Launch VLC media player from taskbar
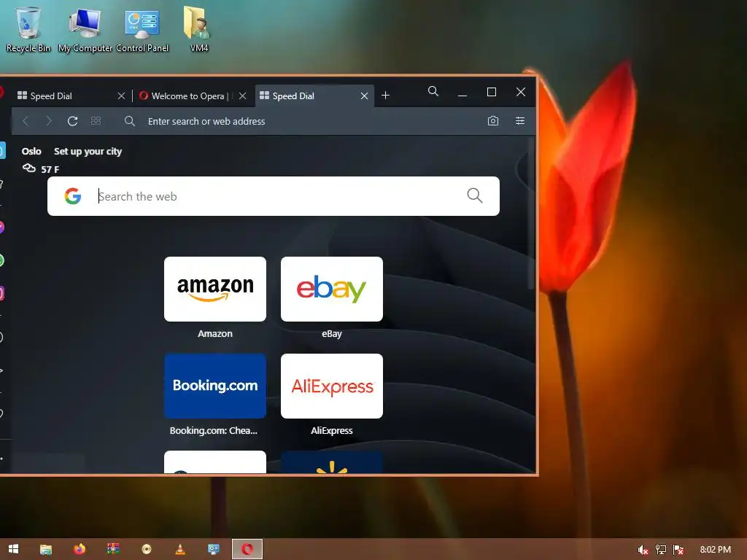The image size is (747, 560). (180, 549)
